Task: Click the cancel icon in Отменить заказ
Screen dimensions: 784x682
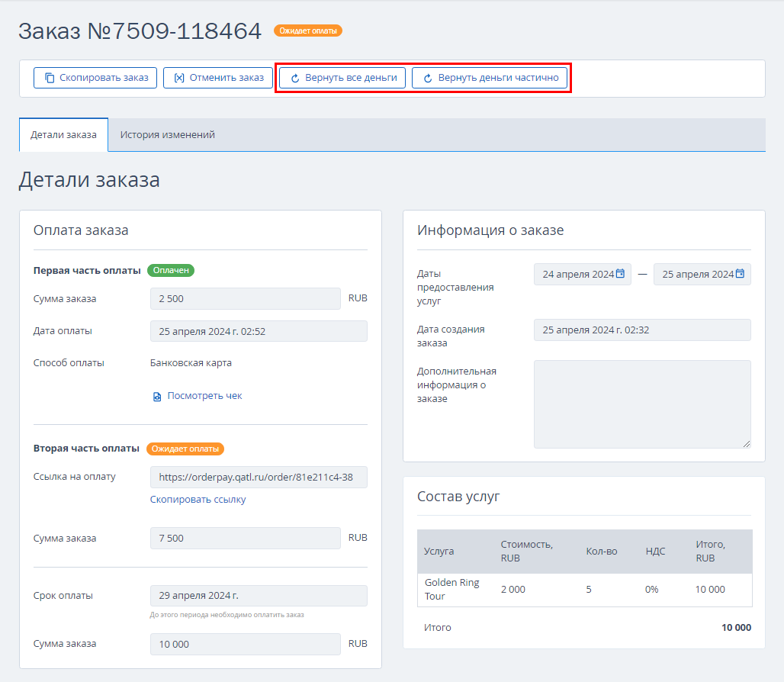Action: [x=179, y=78]
